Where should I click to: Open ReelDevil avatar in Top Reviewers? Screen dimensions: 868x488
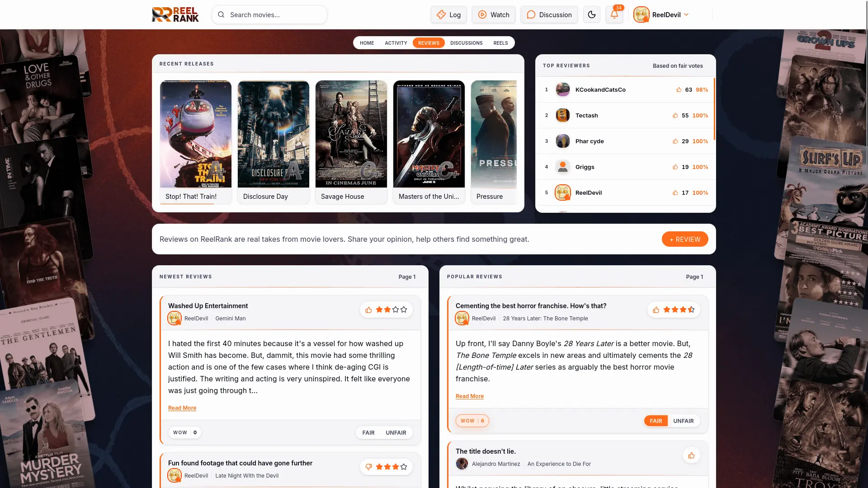click(x=563, y=192)
